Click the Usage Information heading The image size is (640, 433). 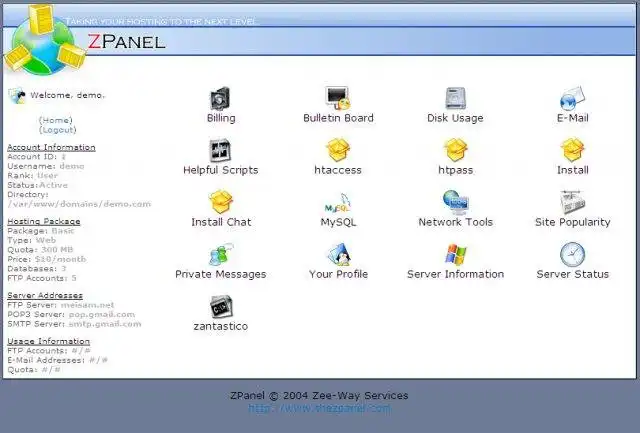pos(49,341)
